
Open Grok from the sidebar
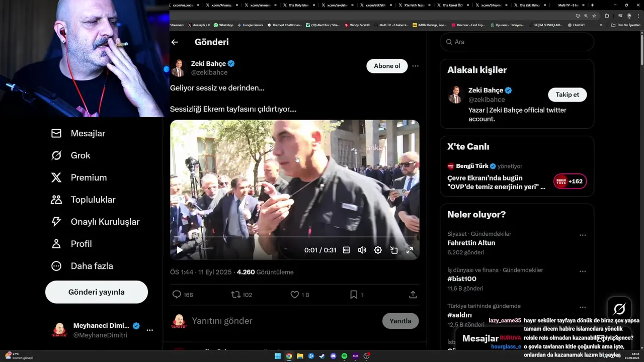tap(70, 155)
